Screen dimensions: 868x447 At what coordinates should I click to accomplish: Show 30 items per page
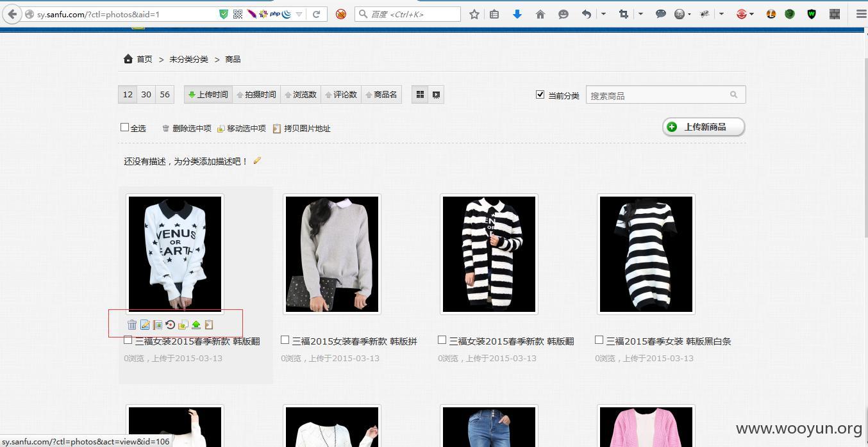146,95
